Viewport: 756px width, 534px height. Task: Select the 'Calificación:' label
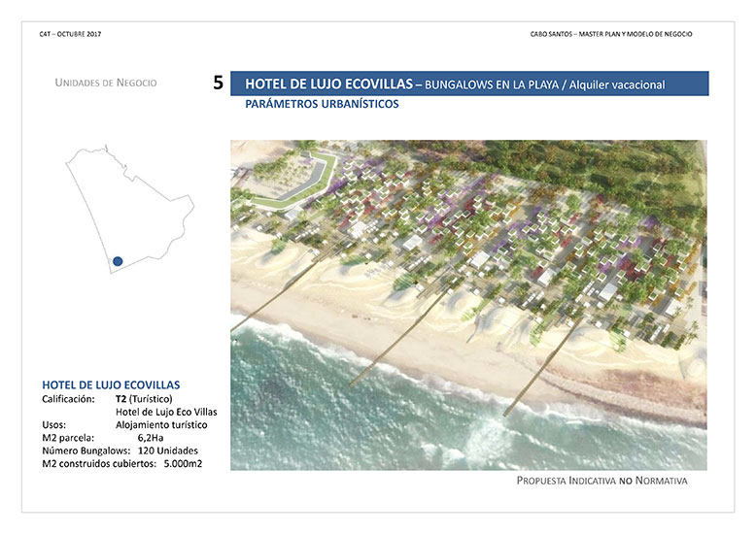[x=68, y=399]
